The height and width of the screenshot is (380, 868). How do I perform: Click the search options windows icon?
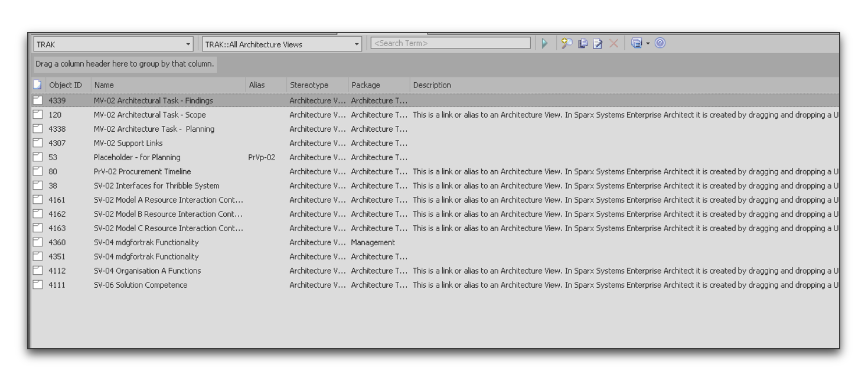(x=636, y=43)
